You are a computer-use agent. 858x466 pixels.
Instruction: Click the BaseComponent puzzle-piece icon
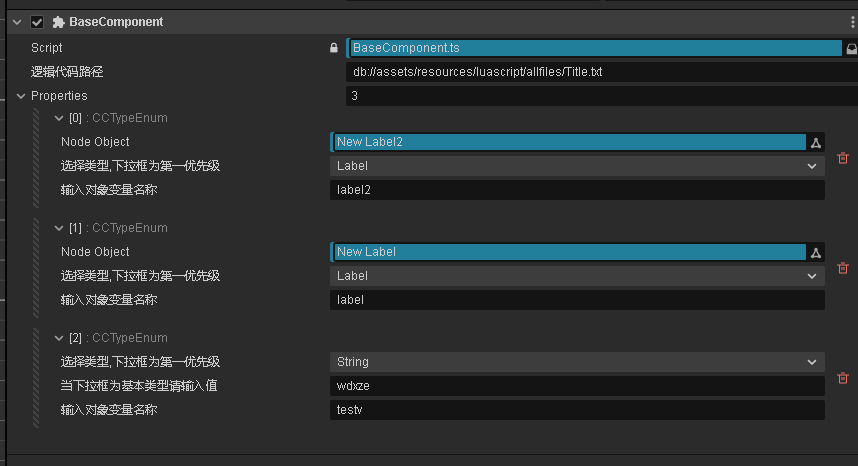click(59, 22)
